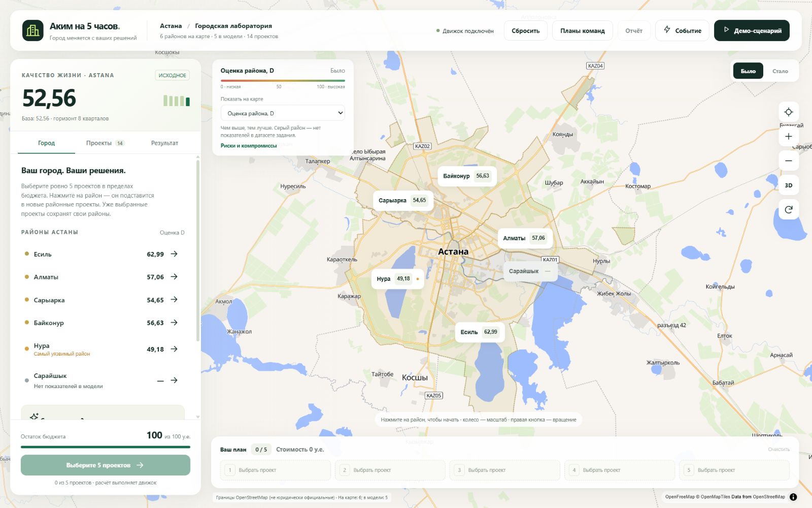
Task: Click the Нура 49,18 map label
Action: click(x=397, y=279)
